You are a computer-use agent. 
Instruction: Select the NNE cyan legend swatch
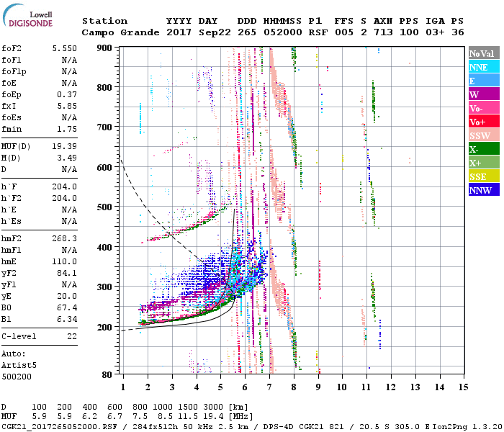tap(484, 67)
